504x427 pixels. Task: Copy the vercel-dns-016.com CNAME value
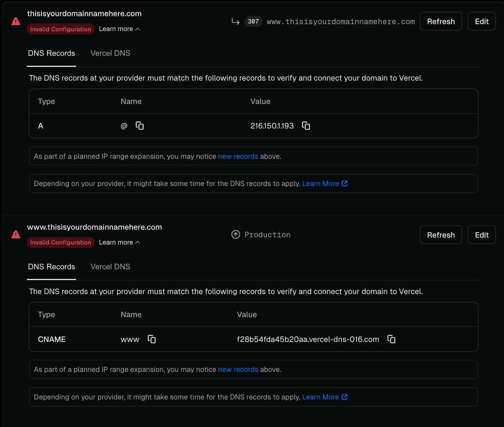click(x=391, y=339)
